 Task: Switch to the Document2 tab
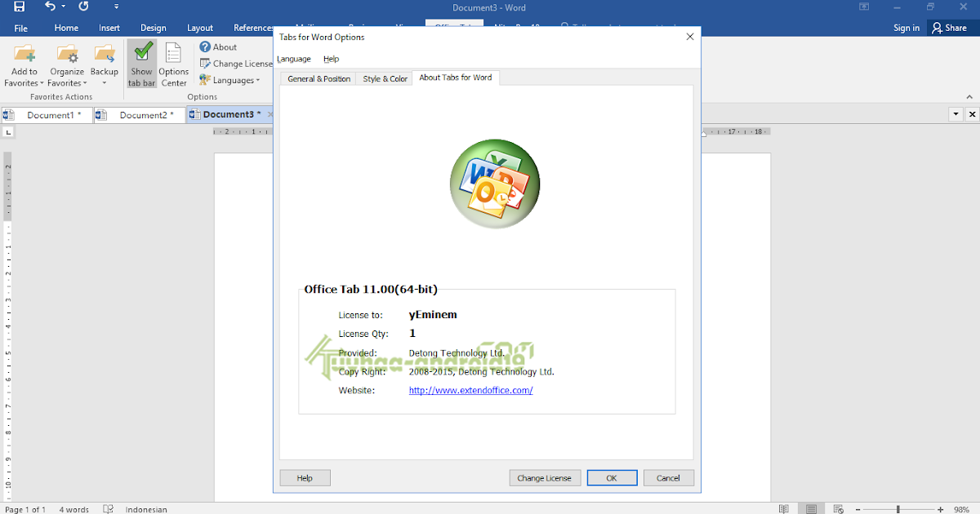pos(139,115)
